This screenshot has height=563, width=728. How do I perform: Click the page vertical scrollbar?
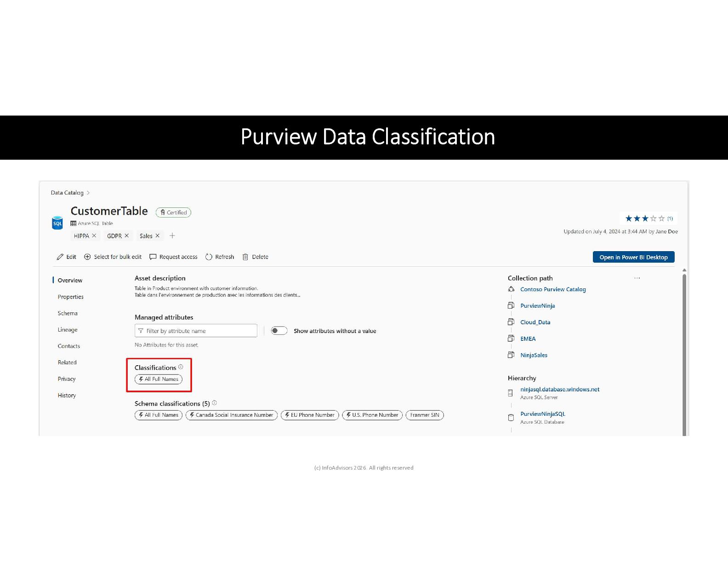[x=684, y=354]
